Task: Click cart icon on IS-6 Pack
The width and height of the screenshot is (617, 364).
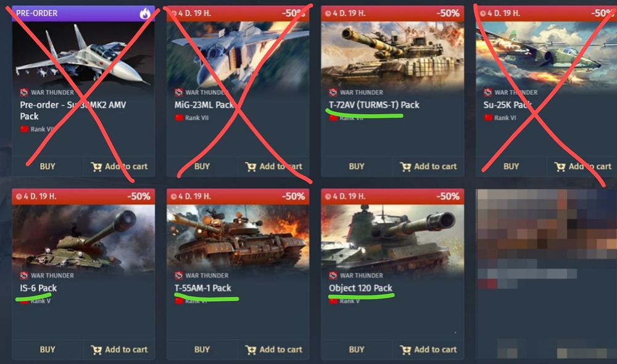Action: coord(96,350)
